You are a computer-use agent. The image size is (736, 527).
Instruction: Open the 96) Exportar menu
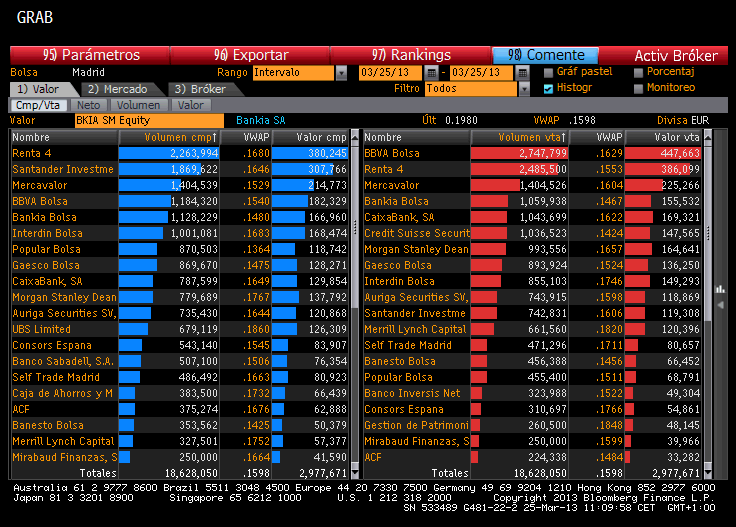coord(250,55)
